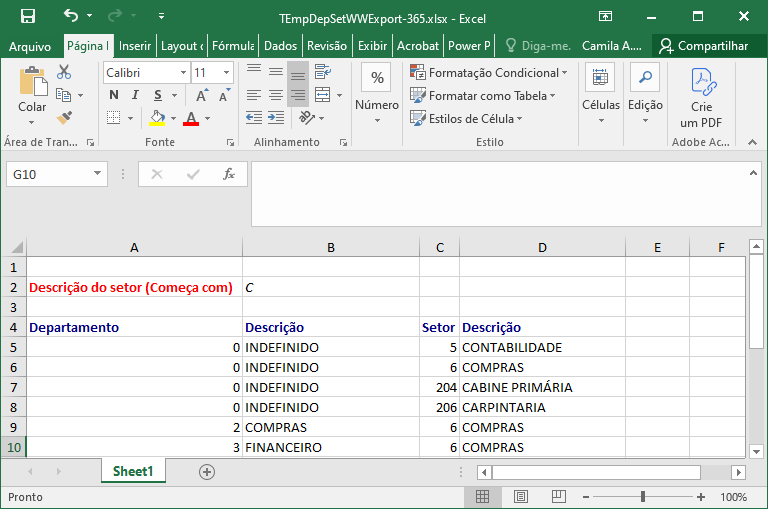The image size is (768, 509).
Task: Click the Diga-me search box
Action: pyautogui.click(x=538, y=46)
